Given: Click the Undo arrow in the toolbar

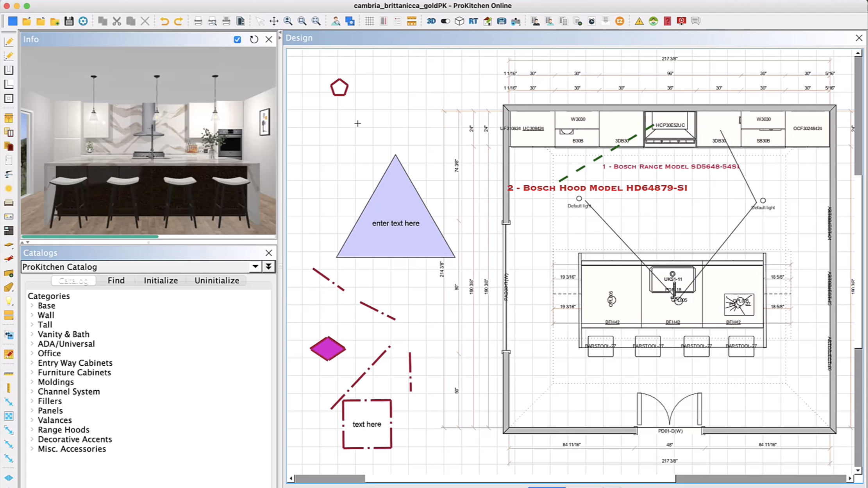Looking at the screenshot, I should [164, 21].
